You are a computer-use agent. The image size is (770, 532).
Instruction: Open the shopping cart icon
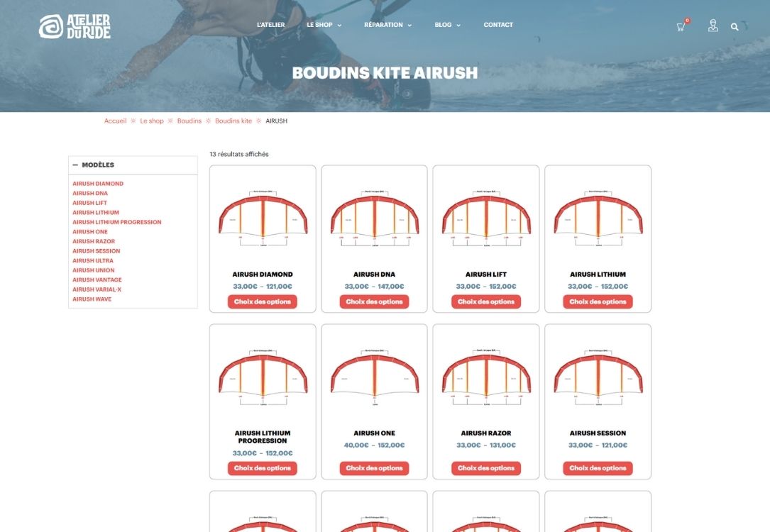click(681, 27)
